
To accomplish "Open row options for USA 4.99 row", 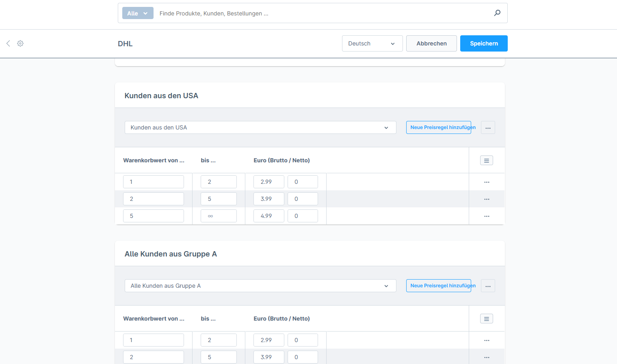I will coord(487,216).
